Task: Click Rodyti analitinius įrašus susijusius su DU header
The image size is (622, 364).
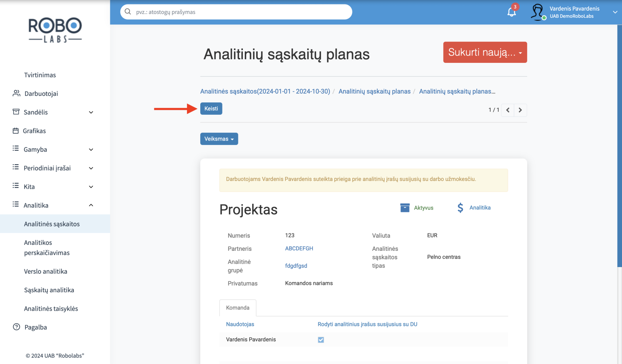Action: tap(367, 324)
